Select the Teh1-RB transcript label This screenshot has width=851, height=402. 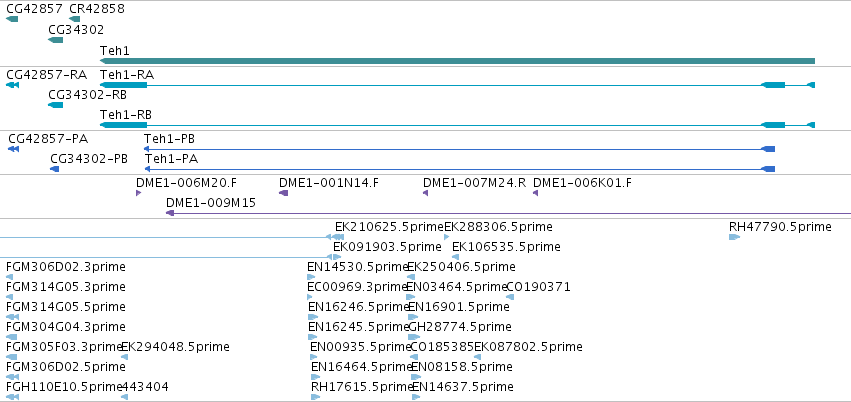coord(126,115)
